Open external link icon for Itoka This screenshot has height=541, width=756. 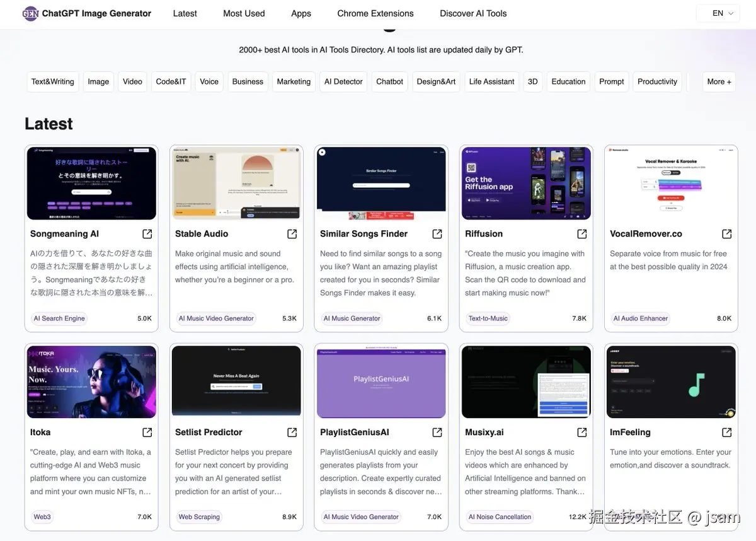click(147, 433)
